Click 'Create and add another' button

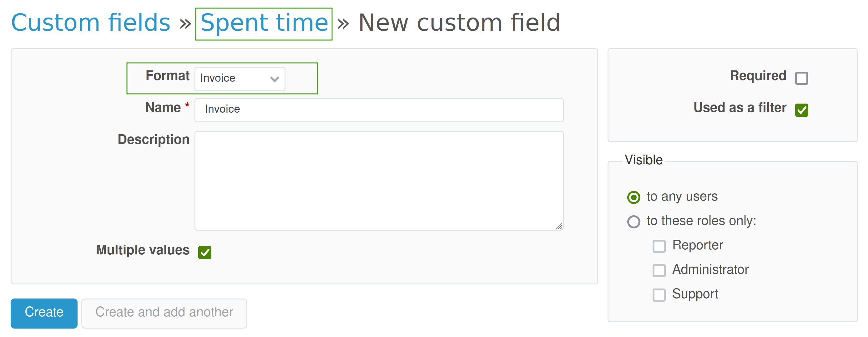(164, 313)
